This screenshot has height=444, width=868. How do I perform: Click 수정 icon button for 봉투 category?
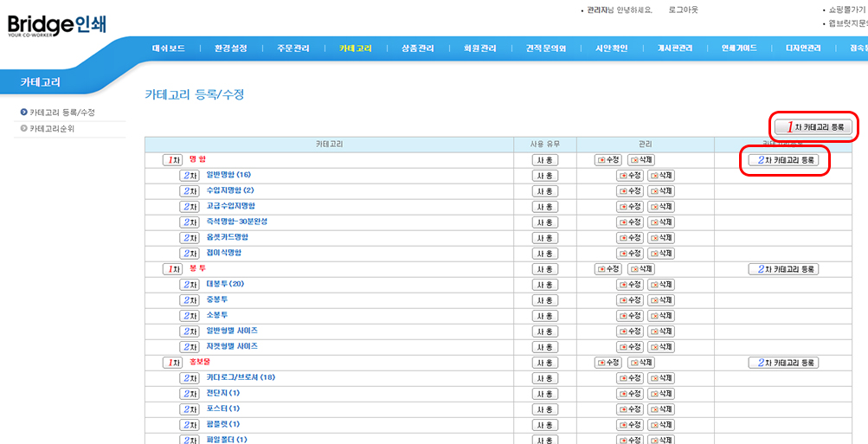click(x=608, y=269)
